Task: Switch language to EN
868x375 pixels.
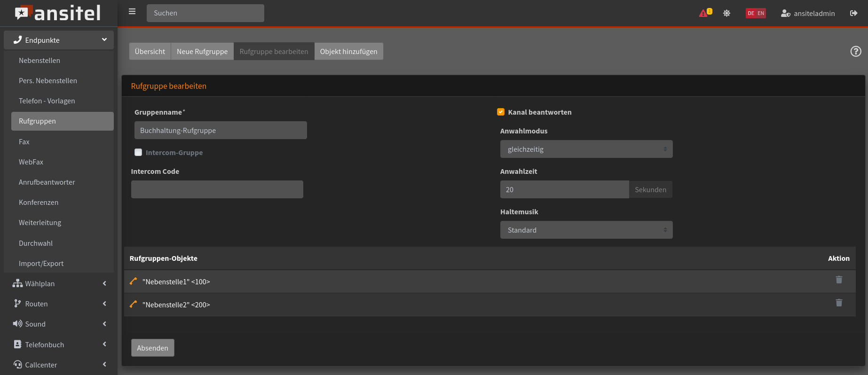Action: (x=761, y=13)
